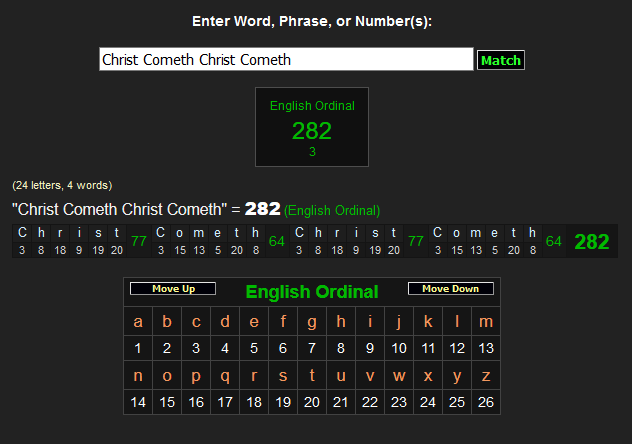This screenshot has width=632, height=444.
Task: Select letter 'a' in cipher chart
Action: [138, 322]
